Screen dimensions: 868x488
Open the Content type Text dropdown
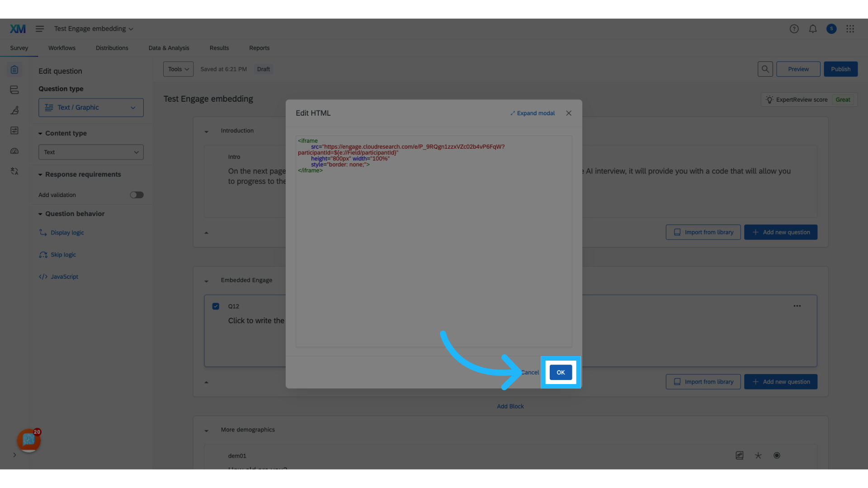[90, 152]
